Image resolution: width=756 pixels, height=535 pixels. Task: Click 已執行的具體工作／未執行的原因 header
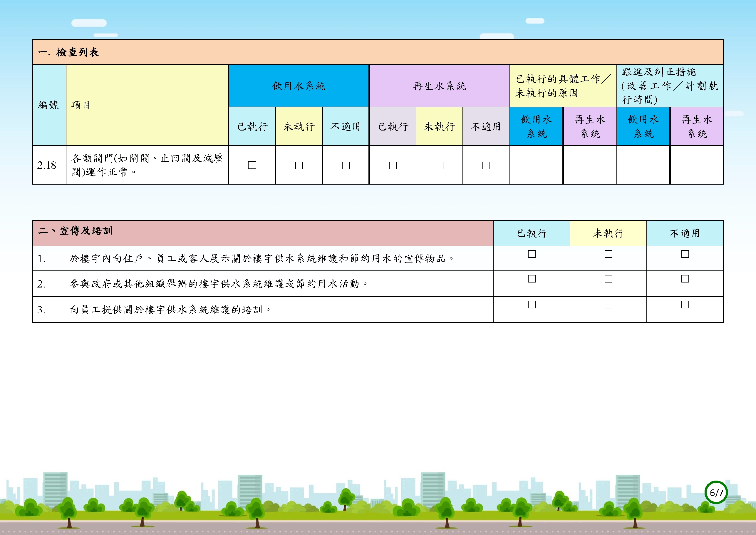(563, 86)
